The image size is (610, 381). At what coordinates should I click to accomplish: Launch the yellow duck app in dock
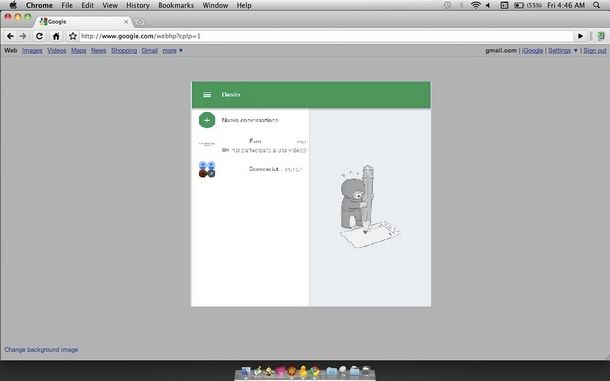(303, 371)
